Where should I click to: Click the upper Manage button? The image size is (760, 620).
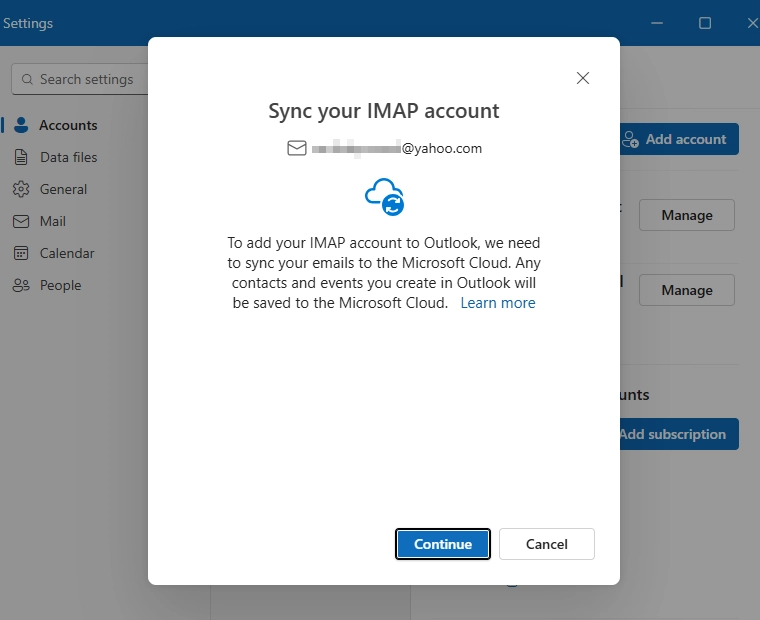[686, 215]
